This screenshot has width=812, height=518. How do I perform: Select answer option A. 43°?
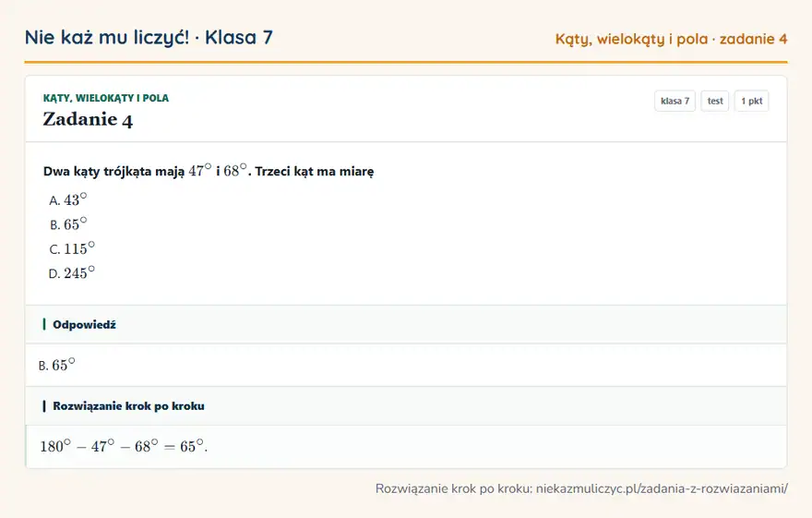pyautogui.click(x=68, y=200)
